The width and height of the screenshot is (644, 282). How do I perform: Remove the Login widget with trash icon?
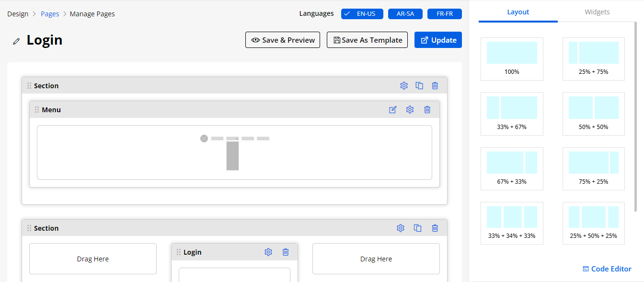[x=286, y=252]
